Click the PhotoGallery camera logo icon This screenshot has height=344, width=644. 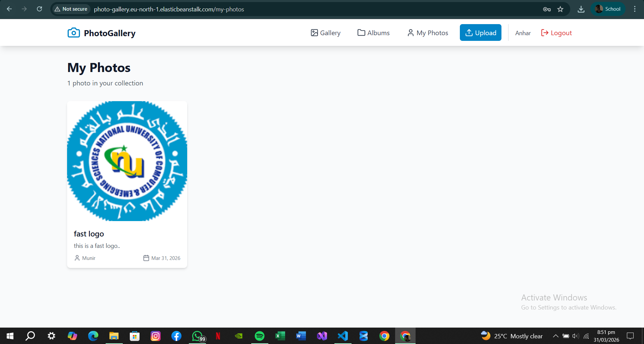coord(73,33)
